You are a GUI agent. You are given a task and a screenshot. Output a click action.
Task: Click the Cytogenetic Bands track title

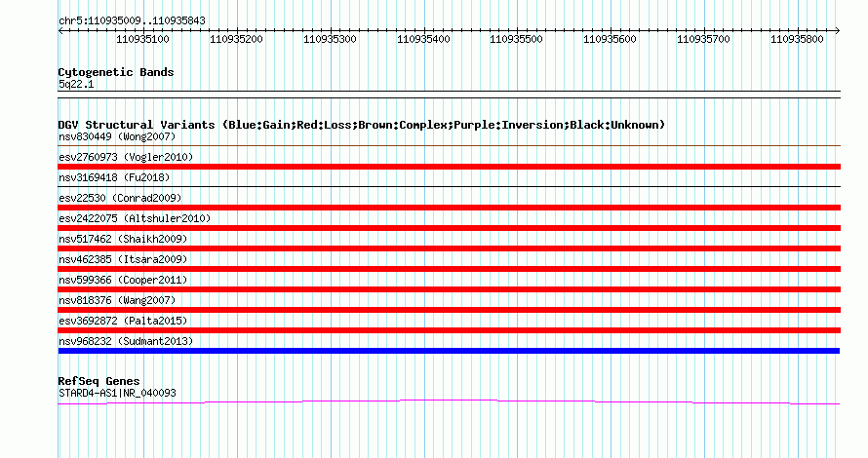tap(116, 72)
